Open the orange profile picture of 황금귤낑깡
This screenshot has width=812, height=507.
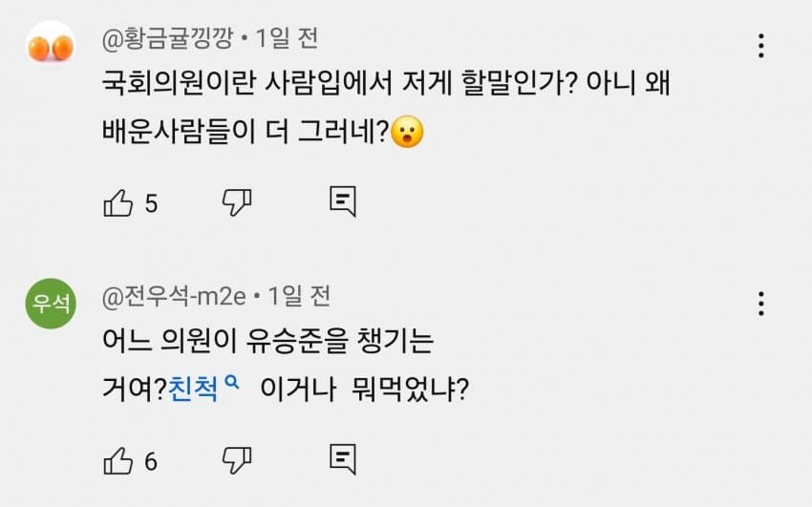51,46
